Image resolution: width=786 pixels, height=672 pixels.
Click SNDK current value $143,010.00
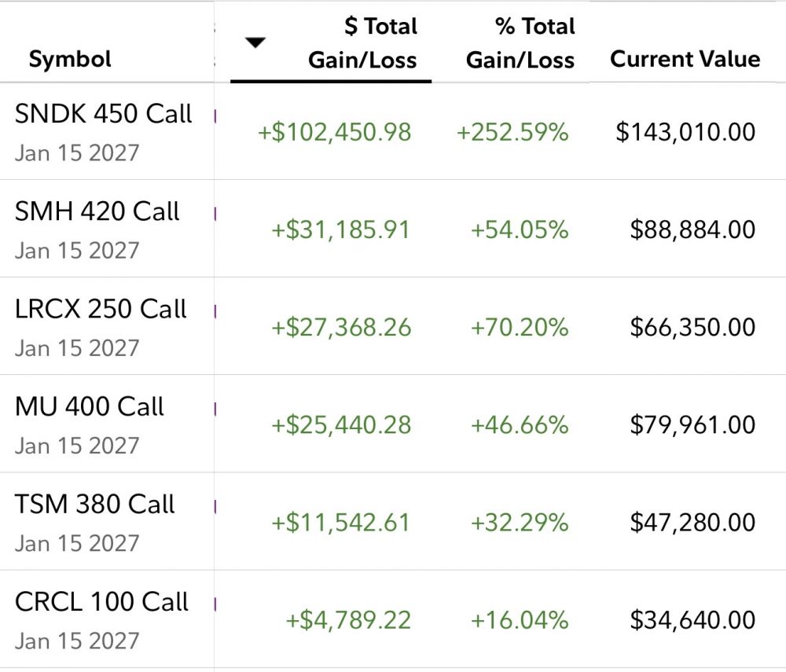[685, 132]
